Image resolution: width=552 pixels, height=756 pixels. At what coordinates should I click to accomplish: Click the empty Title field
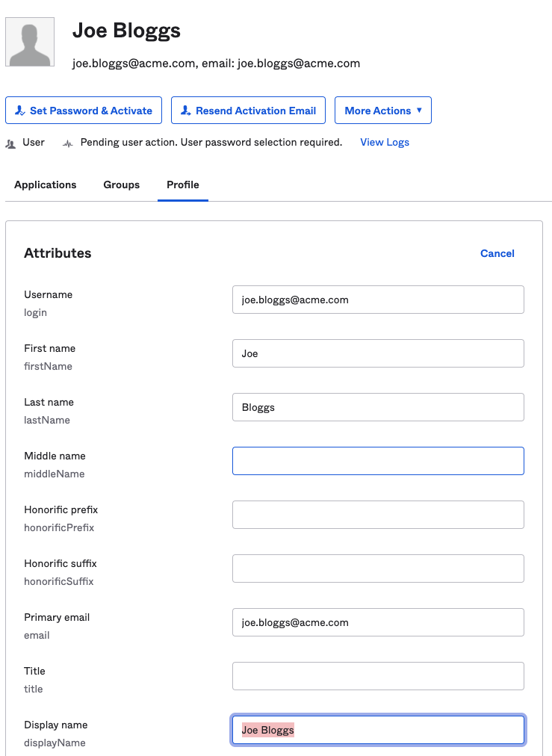pos(378,676)
